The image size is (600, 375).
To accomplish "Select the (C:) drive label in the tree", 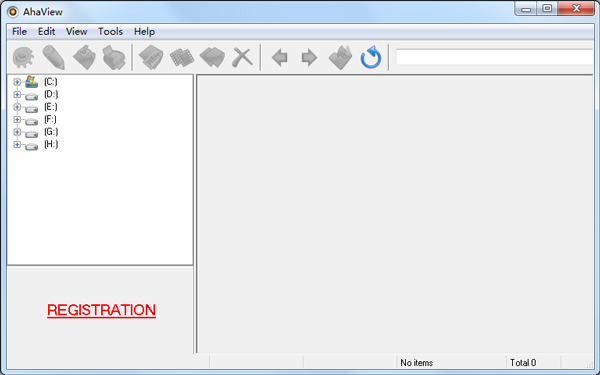I will pos(51,82).
